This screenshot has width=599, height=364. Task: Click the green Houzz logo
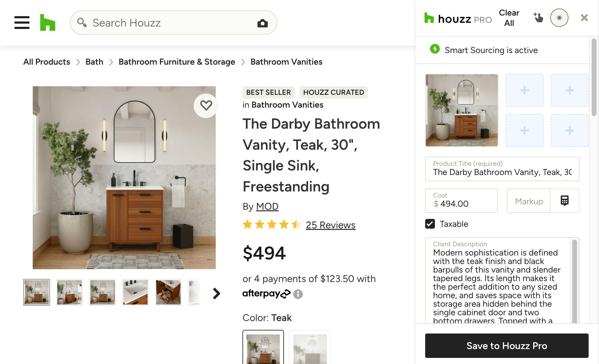tap(48, 23)
